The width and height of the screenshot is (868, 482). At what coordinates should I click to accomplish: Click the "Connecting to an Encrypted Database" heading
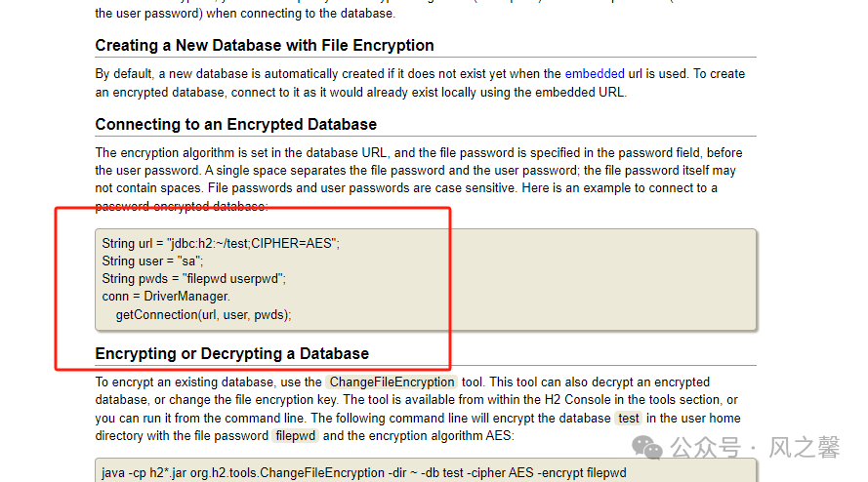coord(236,125)
